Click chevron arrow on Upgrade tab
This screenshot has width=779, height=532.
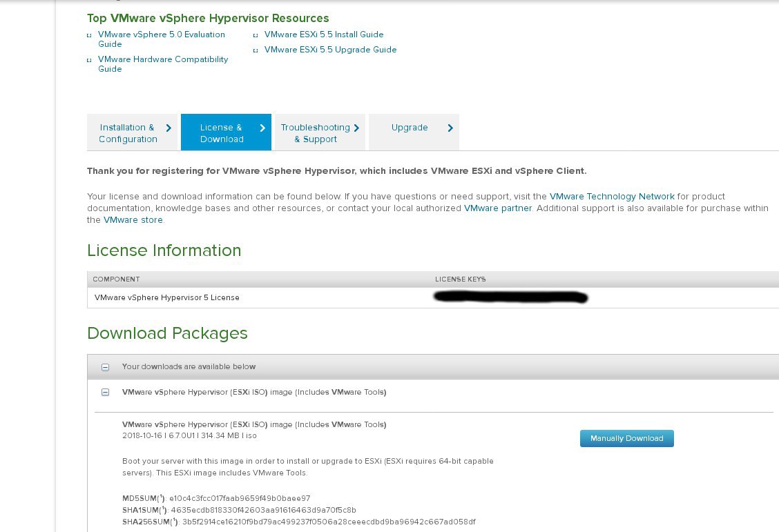pos(450,128)
